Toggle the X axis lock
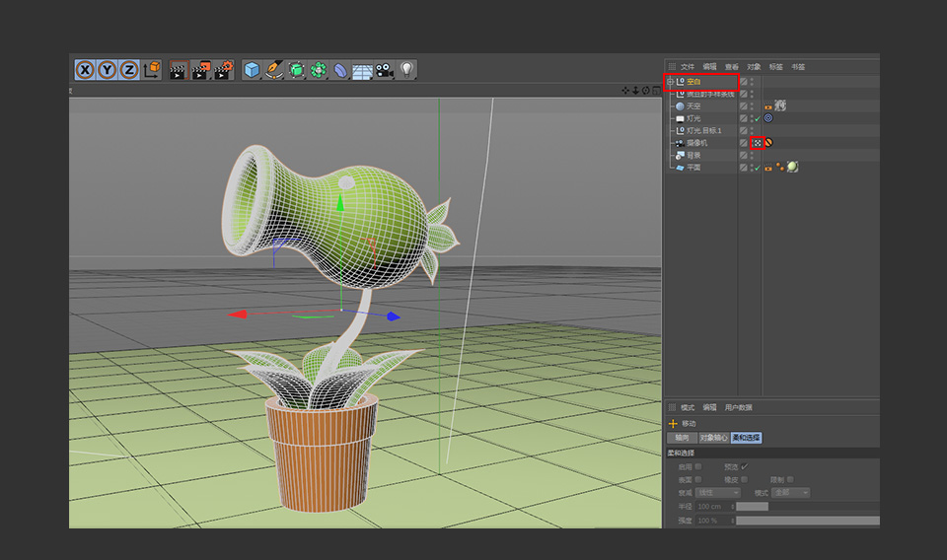 click(x=85, y=70)
